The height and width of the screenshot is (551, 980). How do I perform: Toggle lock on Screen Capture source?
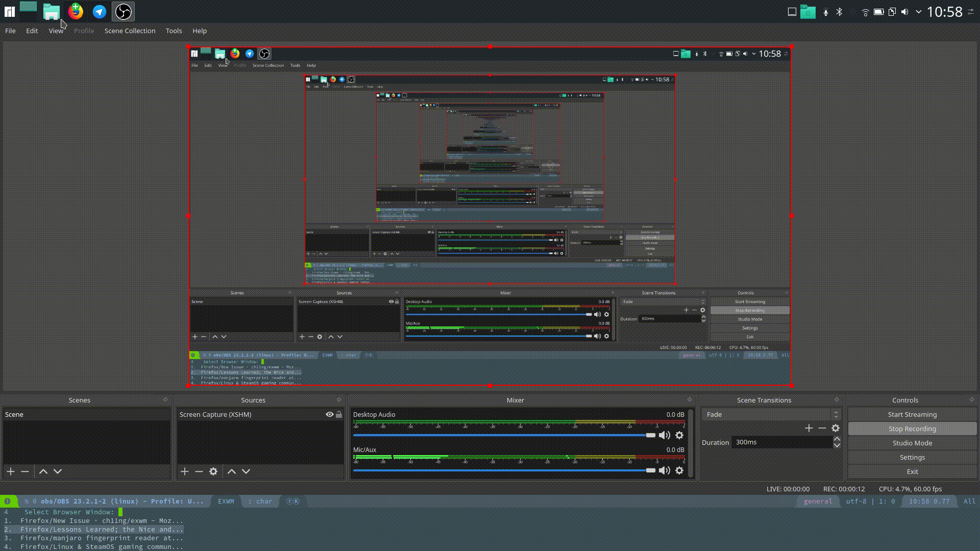(x=339, y=414)
